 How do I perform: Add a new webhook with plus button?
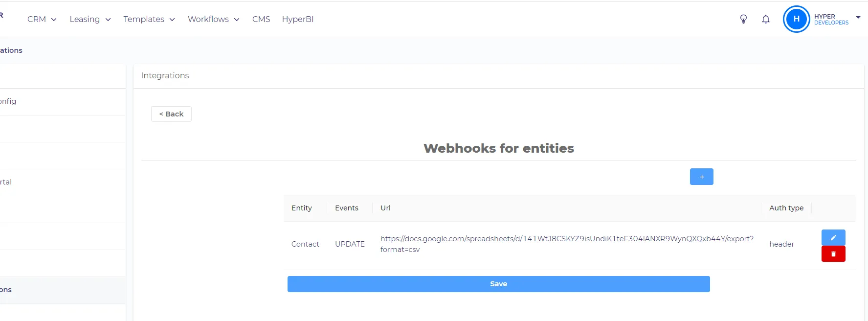click(701, 177)
